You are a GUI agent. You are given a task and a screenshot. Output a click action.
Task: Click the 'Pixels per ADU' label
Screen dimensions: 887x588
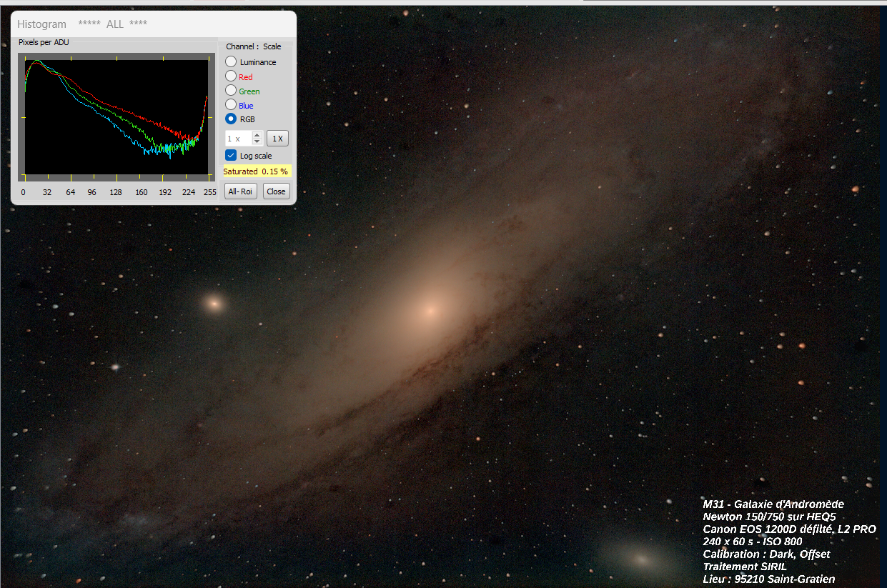pyautogui.click(x=44, y=42)
